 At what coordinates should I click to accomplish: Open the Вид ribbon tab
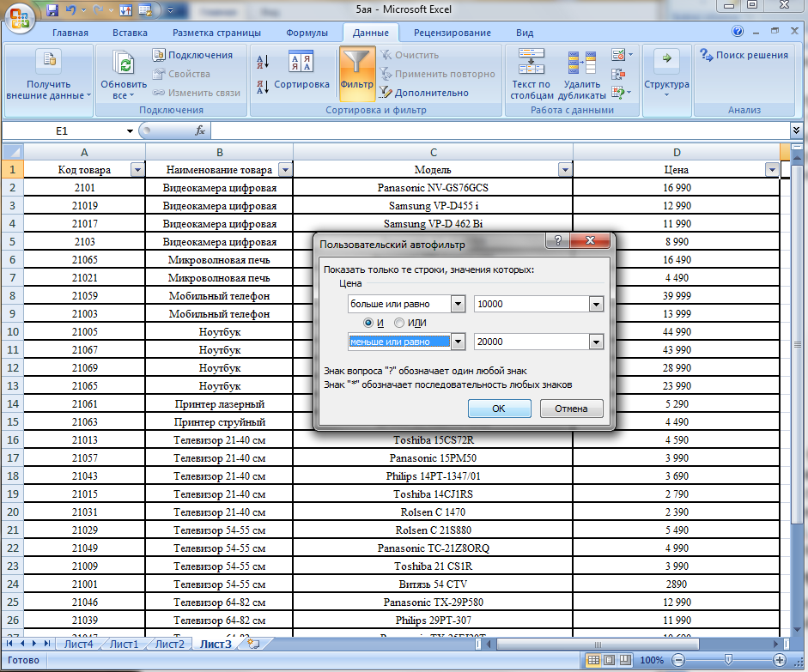[x=525, y=33]
